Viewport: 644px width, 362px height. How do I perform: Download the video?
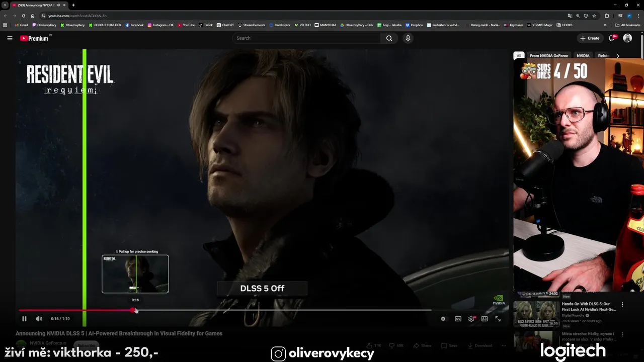click(x=480, y=345)
